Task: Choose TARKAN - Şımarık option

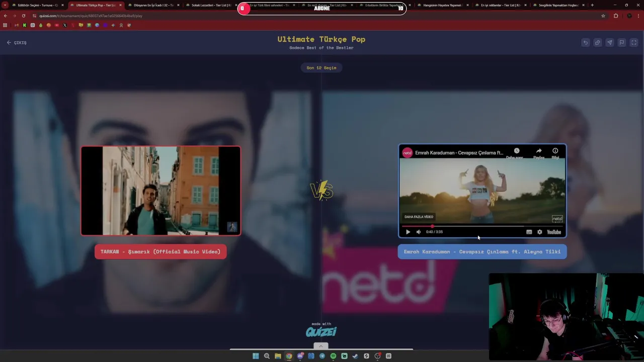Action: pos(160,252)
